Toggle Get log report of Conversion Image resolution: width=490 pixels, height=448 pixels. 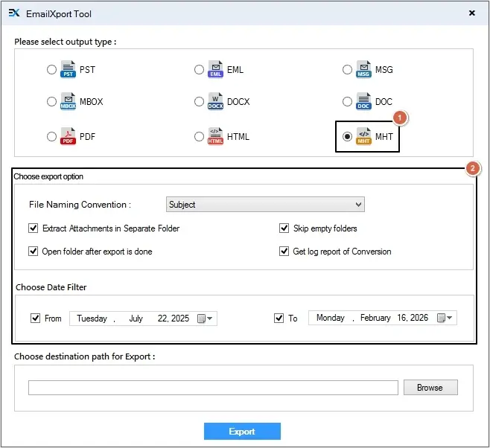point(284,252)
